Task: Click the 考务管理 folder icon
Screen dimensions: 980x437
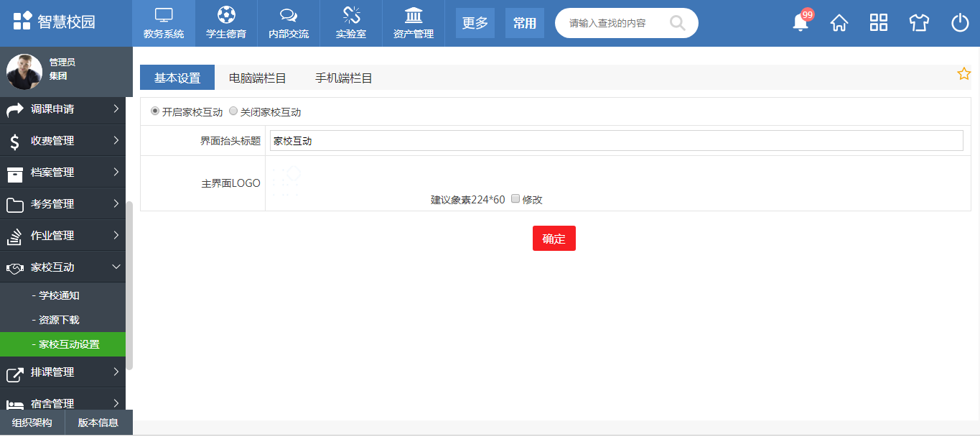Action: click(x=15, y=205)
